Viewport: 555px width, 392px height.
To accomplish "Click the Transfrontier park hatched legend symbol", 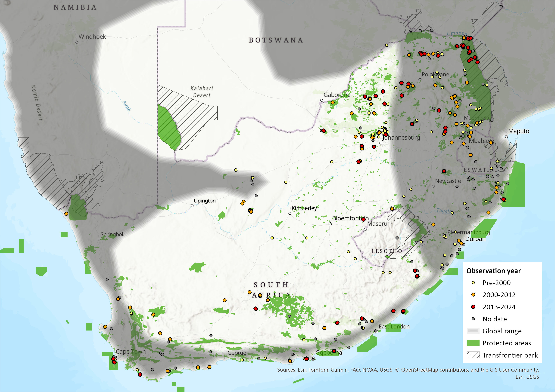I will point(473,355).
